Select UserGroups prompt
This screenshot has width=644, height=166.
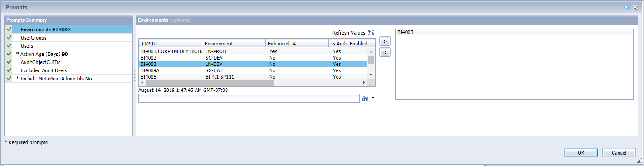(x=69, y=38)
